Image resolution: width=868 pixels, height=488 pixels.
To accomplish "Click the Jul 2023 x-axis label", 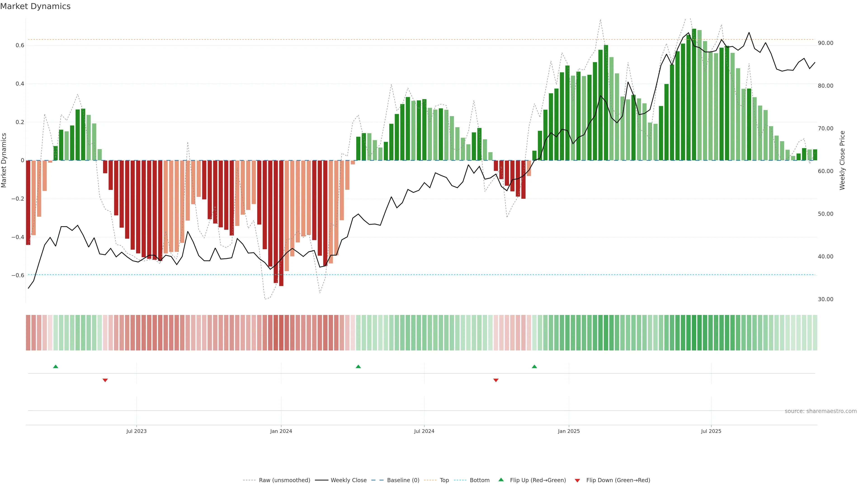I will (x=137, y=431).
